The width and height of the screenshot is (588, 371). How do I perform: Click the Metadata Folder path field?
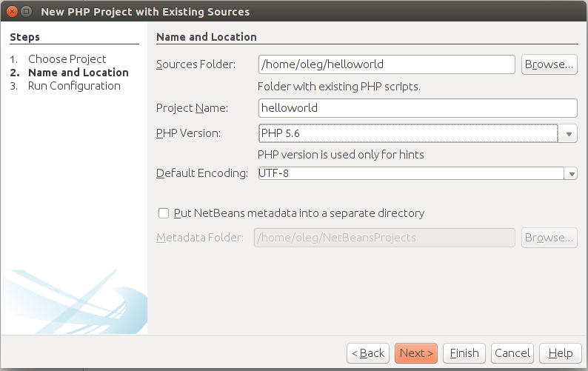[x=384, y=238]
